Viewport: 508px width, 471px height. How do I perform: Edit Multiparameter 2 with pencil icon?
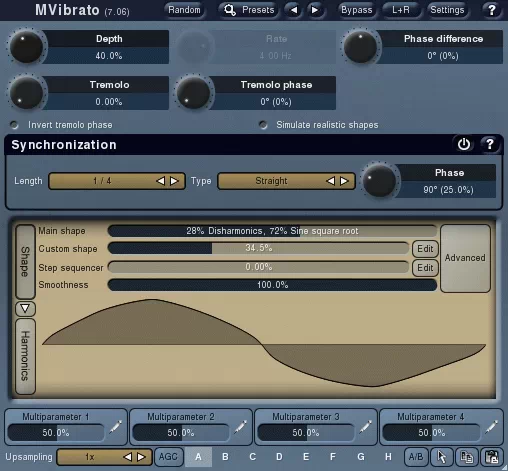[x=240, y=427]
